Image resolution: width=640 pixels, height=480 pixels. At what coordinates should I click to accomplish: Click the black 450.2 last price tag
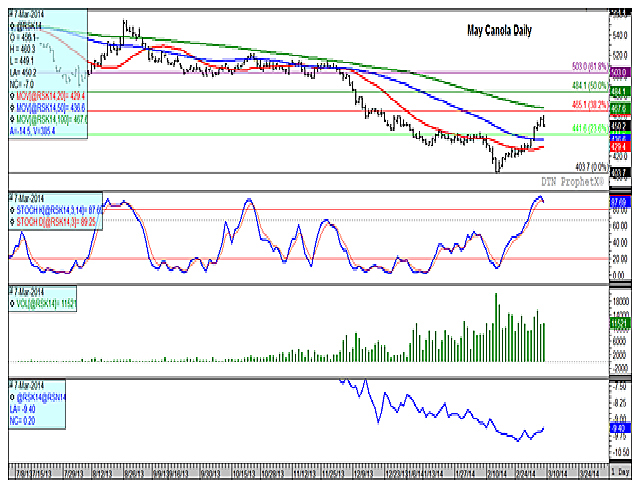click(620, 126)
